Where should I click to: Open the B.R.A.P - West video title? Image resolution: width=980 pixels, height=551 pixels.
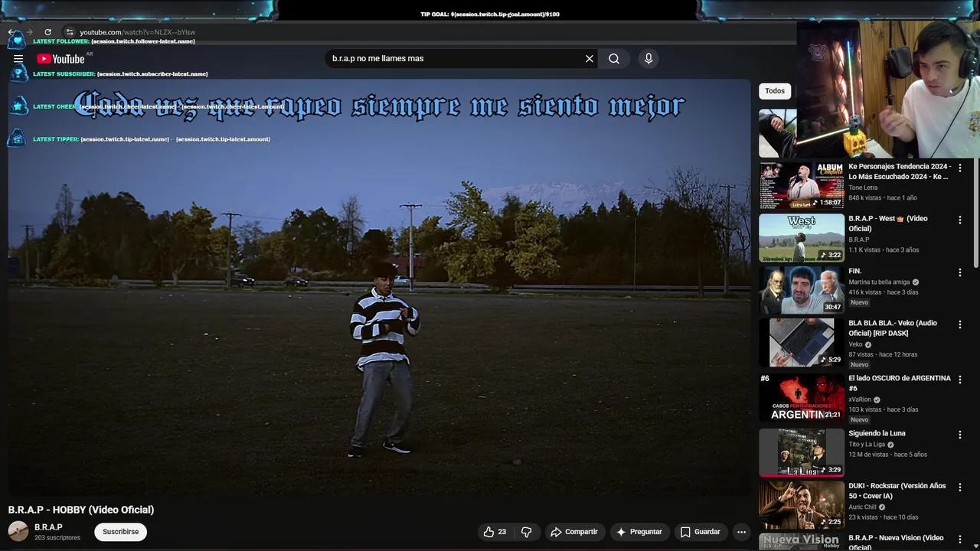click(887, 223)
